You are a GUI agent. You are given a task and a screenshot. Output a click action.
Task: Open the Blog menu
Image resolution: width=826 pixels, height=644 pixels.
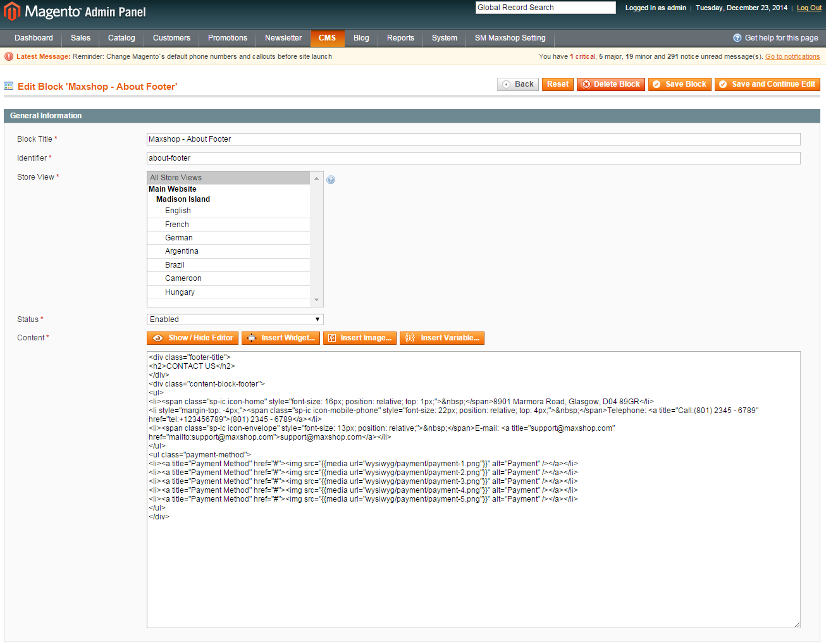pyautogui.click(x=361, y=38)
